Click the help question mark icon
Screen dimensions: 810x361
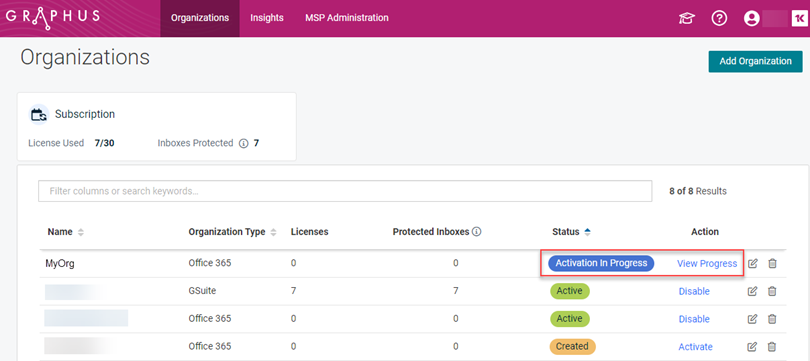(719, 19)
